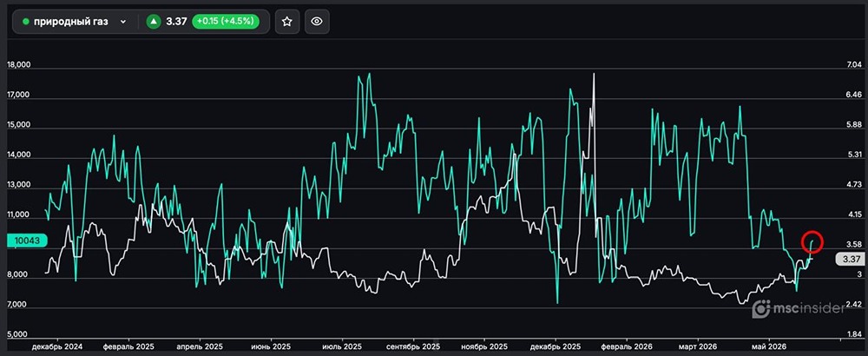Click the 4.15 right-axis tick label
Screen dimensions: 868x356
[x=854, y=214]
